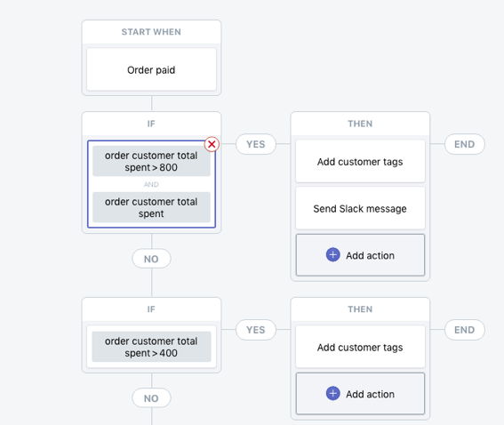Click the first IF block header
The image size is (504, 425).
pos(151,124)
